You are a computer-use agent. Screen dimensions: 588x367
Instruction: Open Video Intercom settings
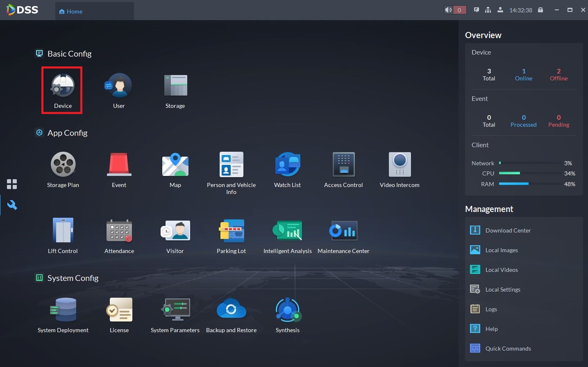point(400,170)
